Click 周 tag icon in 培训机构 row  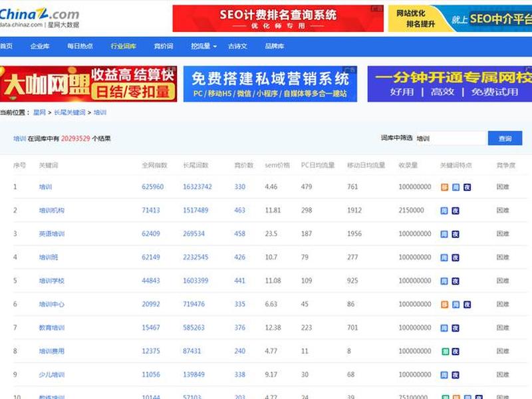pos(444,211)
